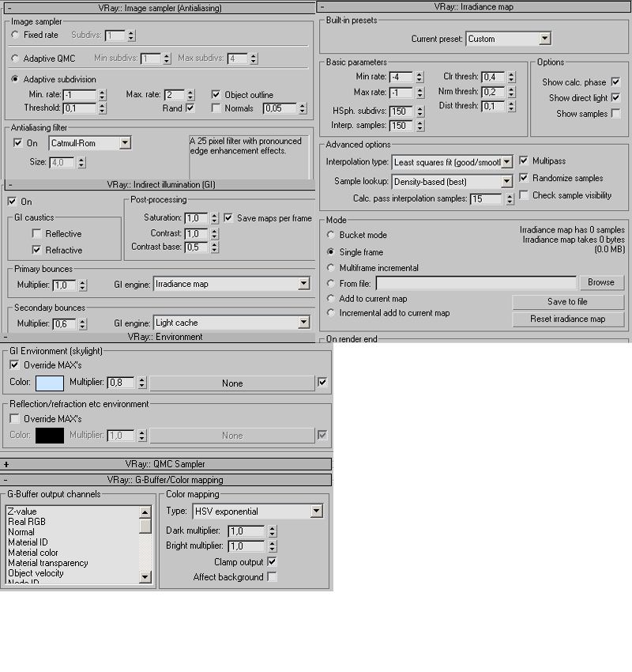
Task: Select the Fixed rate image sampler
Action: coord(16,35)
